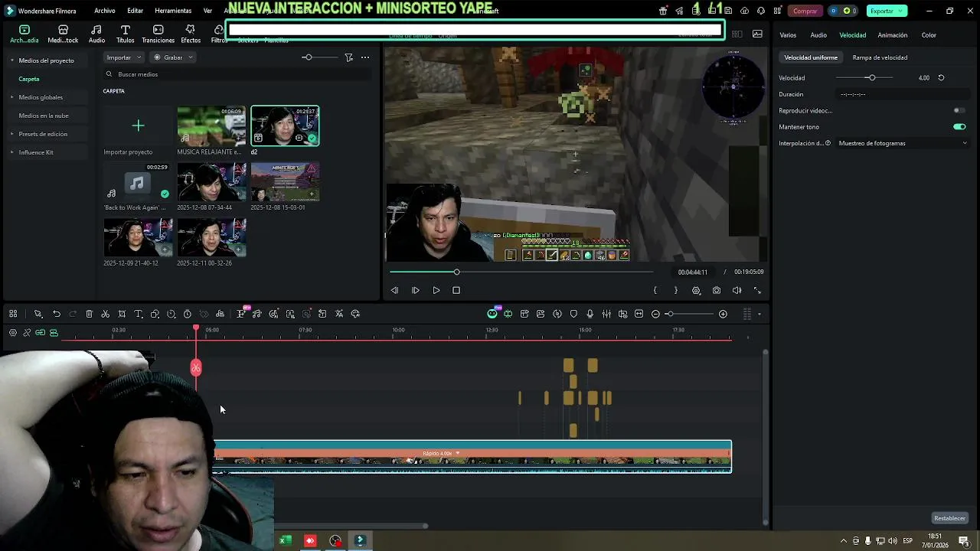Open Interpolación Muestreo de fotogramas dropdown
The height and width of the screenshot is (551, 980).
pos(903,143)
